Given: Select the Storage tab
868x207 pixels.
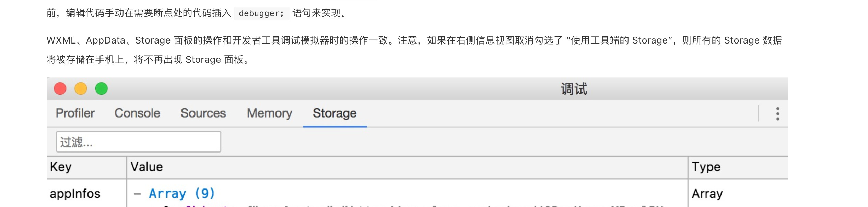Looking at the screenshot, I should (x=335, y=113).
